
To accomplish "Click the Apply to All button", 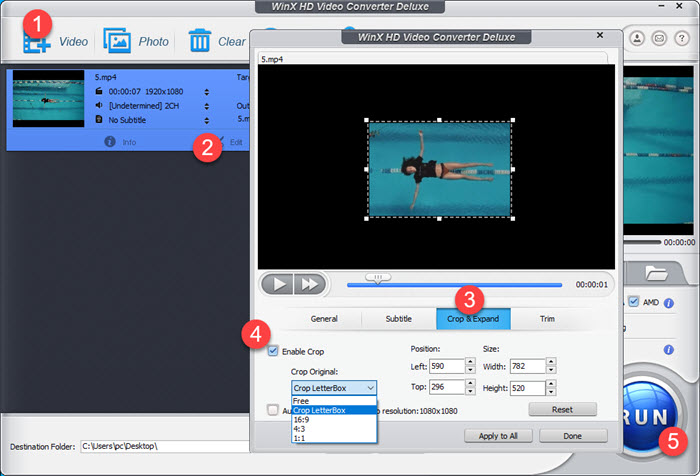I will click(498, 436).
